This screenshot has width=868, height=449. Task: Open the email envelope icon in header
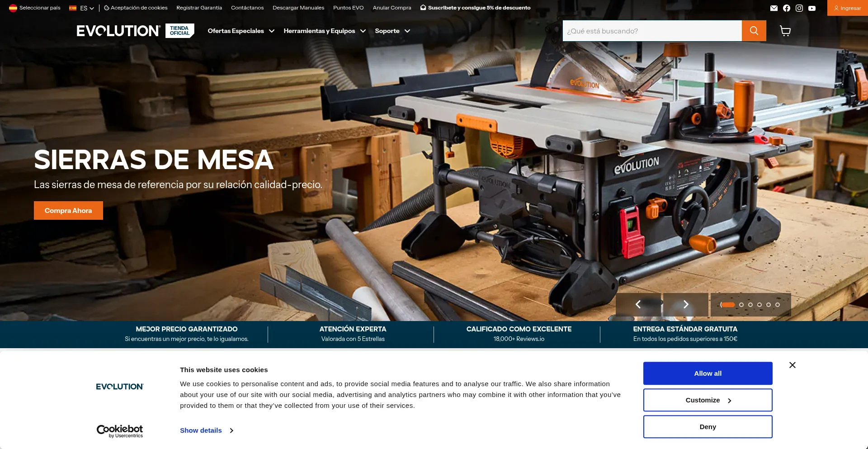(x=774, y=8)
